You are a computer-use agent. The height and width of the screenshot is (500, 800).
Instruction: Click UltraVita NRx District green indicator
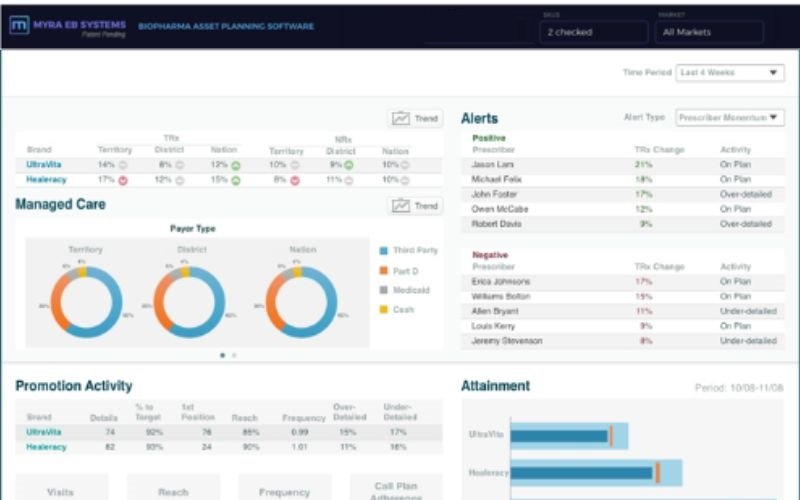pyautogui.click(x=348, y=165)
